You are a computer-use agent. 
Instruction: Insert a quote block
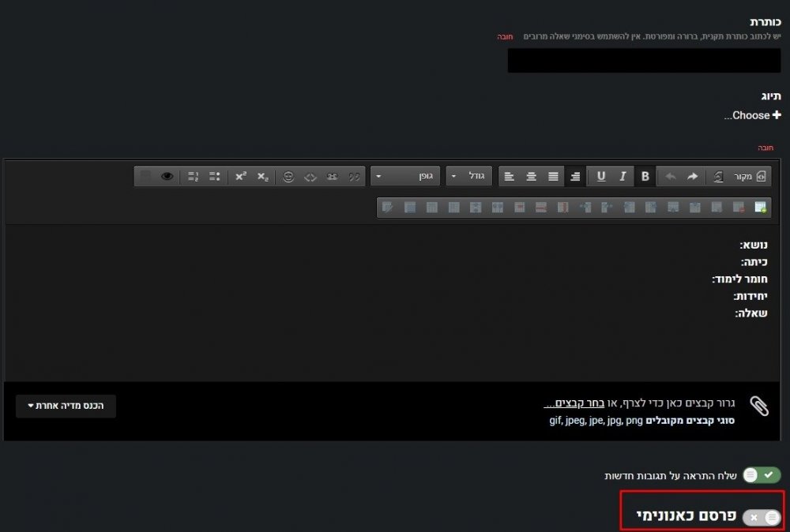tap(354, 177)
